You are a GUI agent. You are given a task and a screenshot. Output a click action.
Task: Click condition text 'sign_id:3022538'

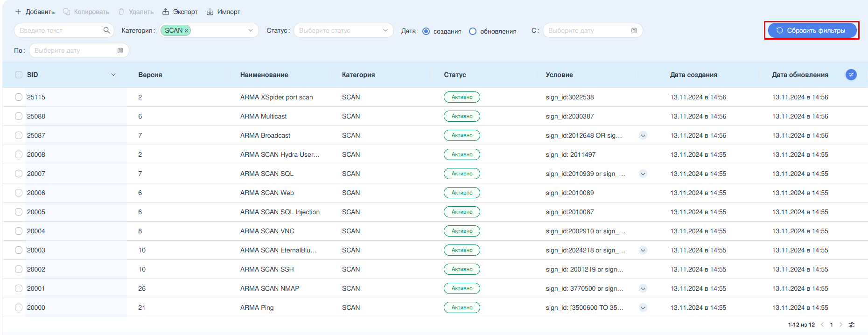tap(570, 97)
